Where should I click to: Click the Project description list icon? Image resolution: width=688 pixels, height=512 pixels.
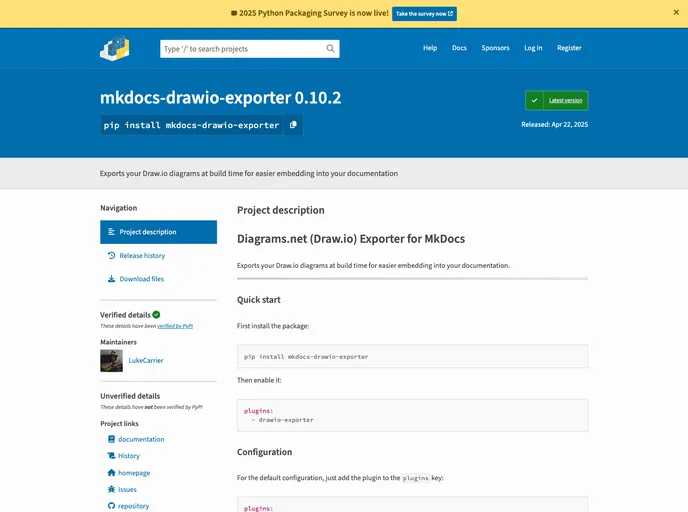point(111,232)
